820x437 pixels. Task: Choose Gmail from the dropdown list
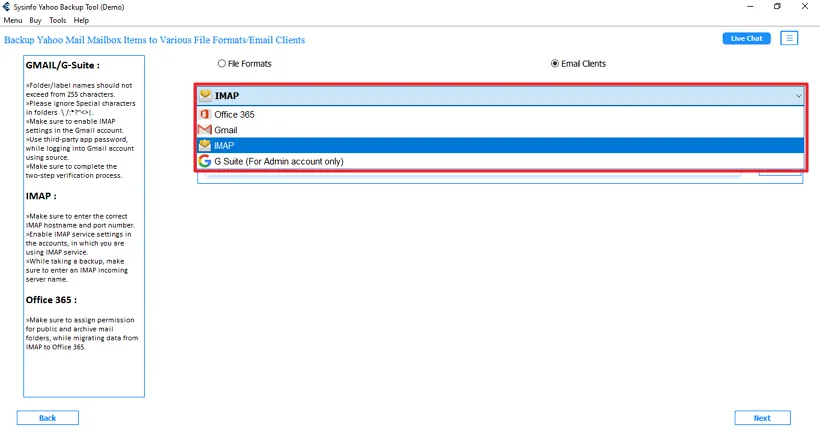[x=500, y=130]
